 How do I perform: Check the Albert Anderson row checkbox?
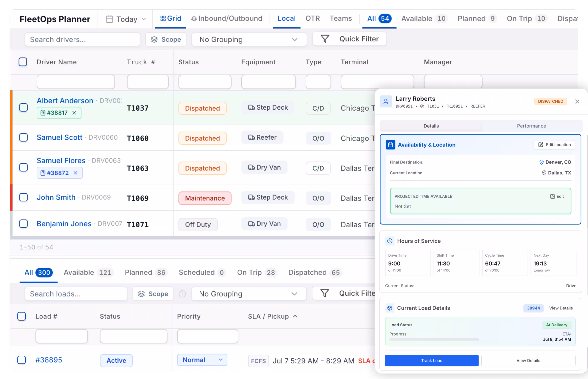pos(23,107)
